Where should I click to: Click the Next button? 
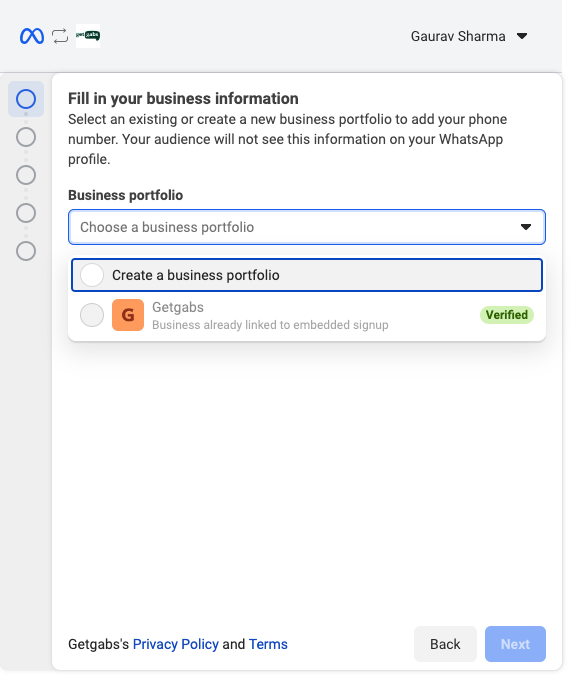[515, 645]
